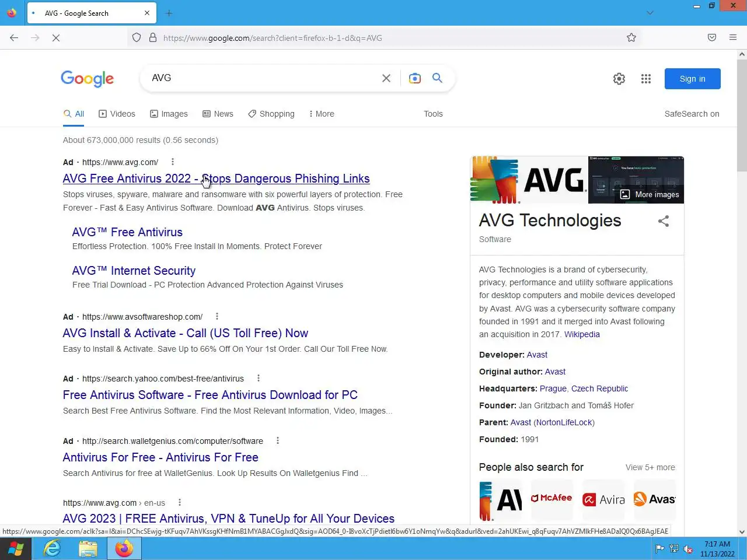Open the AVG™ Free Antivirus sitelink
This screenshot has height=560, width=747.
click(127, 232)
